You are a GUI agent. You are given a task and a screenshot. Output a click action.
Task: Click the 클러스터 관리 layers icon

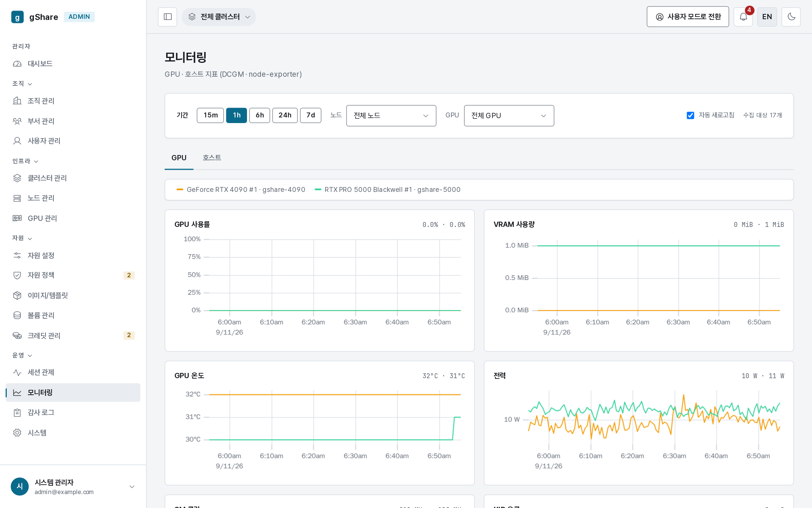pyautogui.click(x=17, y=178)
